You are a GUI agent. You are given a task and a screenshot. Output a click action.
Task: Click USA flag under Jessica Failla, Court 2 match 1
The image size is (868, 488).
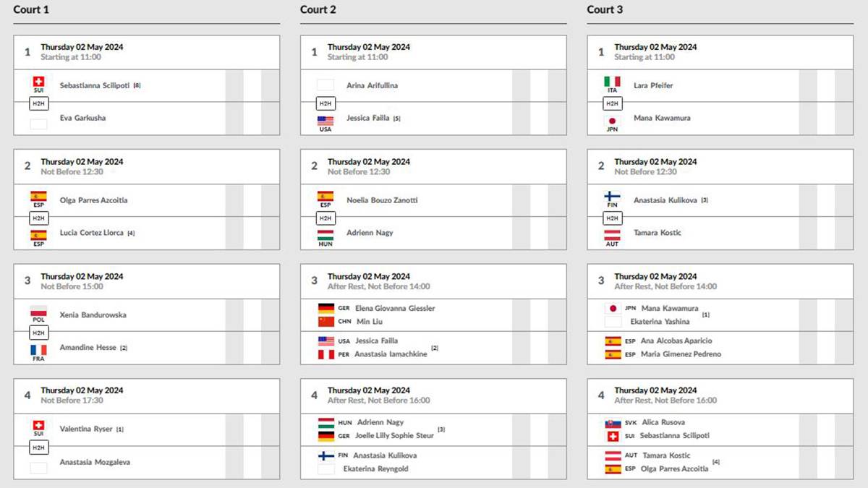pyautogui.click(x=325, y=121)
